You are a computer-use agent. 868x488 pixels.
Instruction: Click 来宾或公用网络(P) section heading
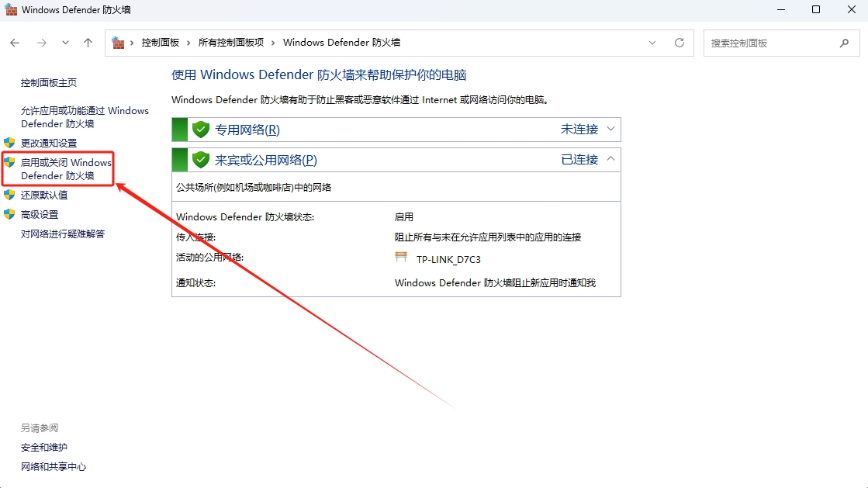pyautogui.click(x=266, y=160)
